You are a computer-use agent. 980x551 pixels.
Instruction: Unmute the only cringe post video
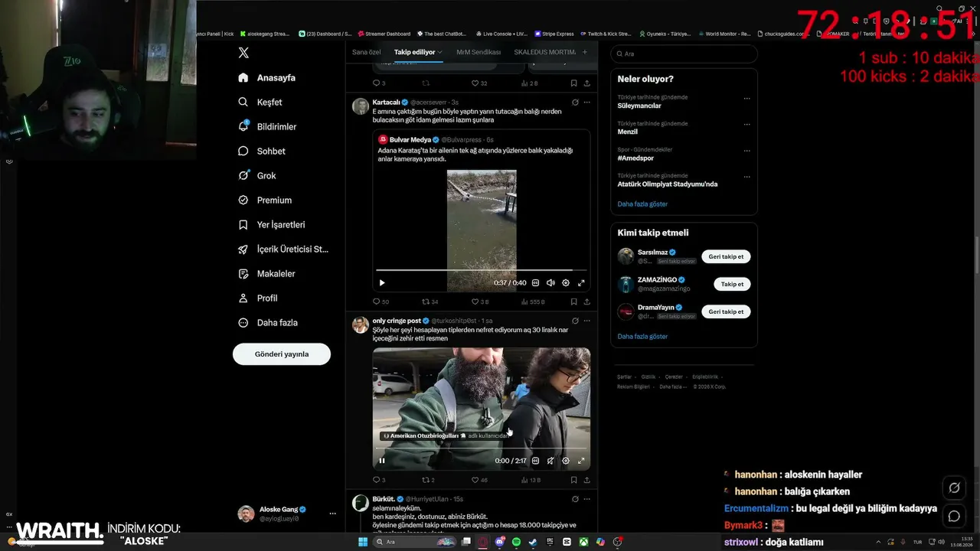click(550, 461)
